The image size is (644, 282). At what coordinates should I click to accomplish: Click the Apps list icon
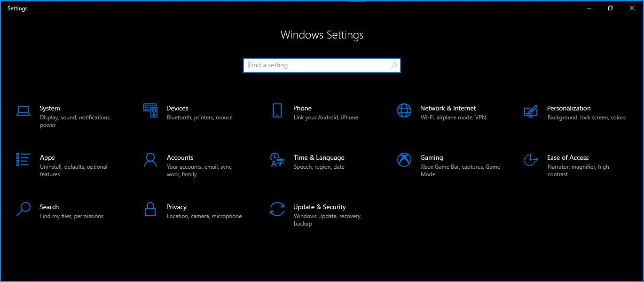[x=24, y=159]
